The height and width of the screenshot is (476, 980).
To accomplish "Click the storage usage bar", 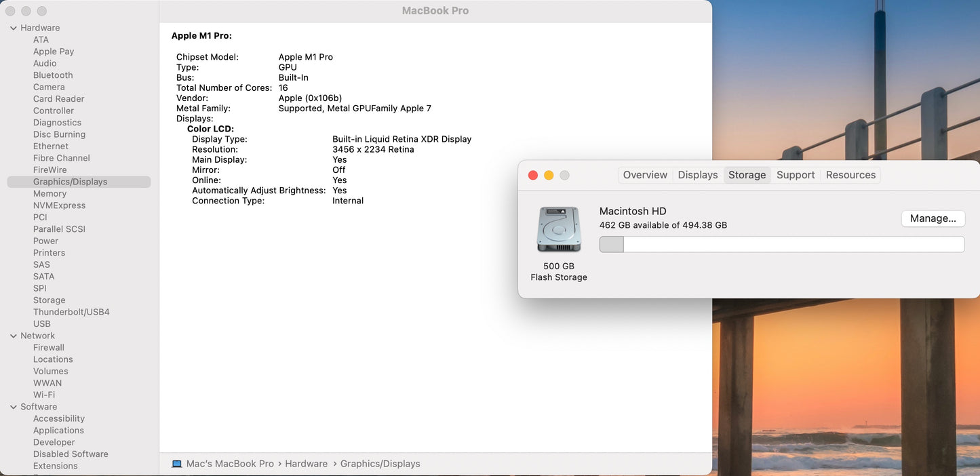I will point(781,244).
